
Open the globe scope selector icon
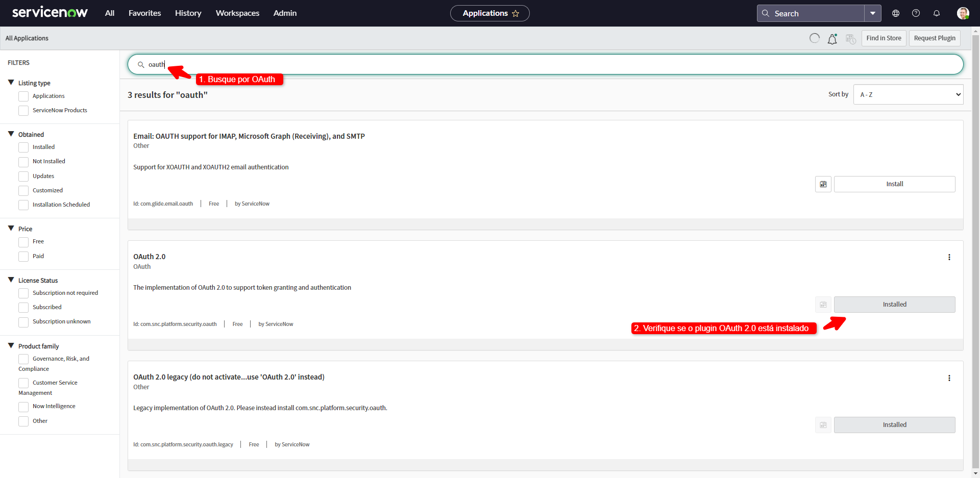[x=896, y=13]
